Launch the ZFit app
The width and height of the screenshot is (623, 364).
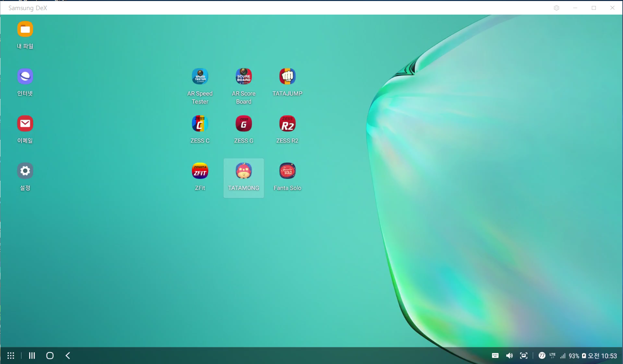tap(200, 171)
